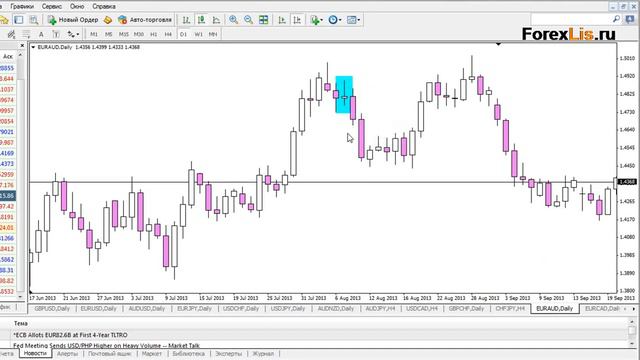Close the Market Watch panel
The height and width of the screenshot is (360, 640).
(x=22, y=45)
